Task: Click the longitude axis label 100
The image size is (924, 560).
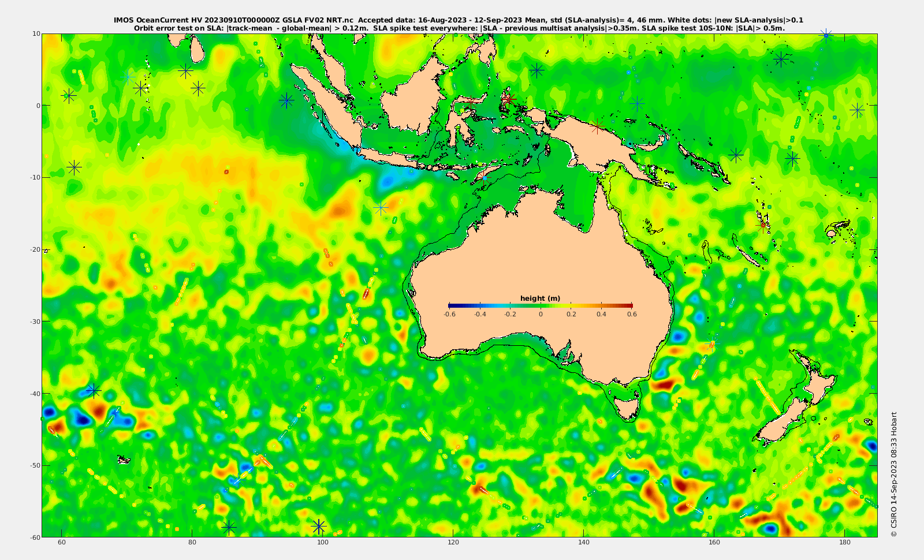Action: point(322,543)
